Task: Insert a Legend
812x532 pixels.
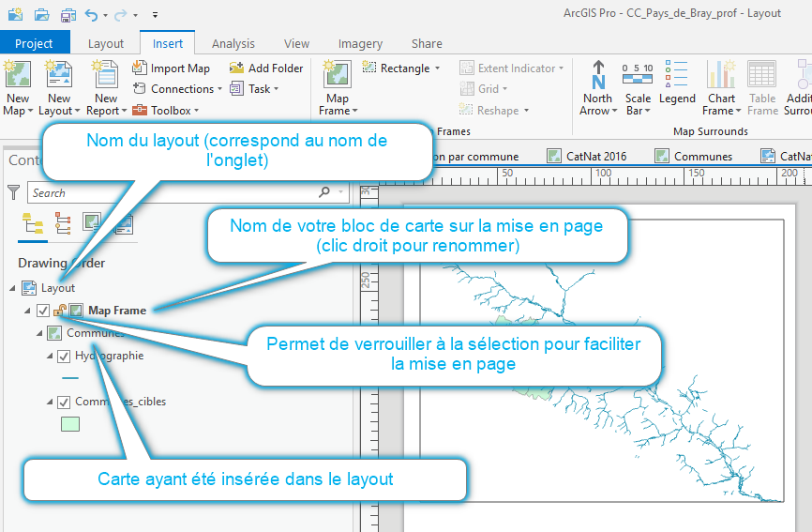Action: coord(677,83)
